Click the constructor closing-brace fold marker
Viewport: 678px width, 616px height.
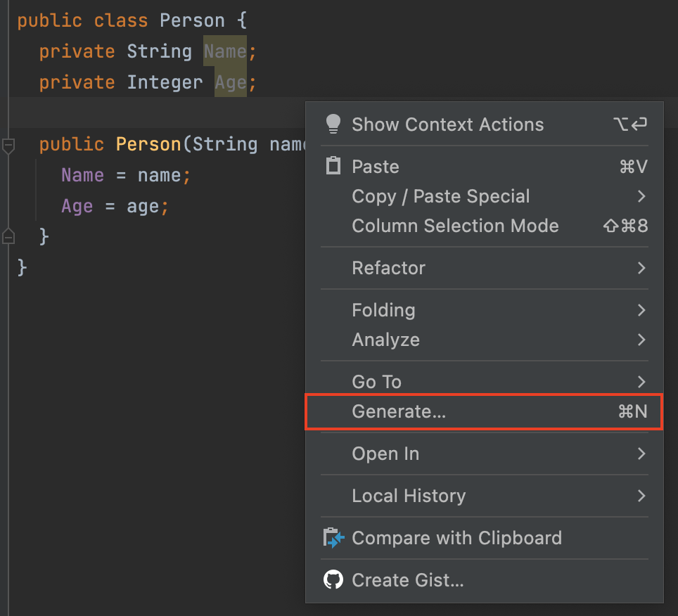tap(8, 236)
